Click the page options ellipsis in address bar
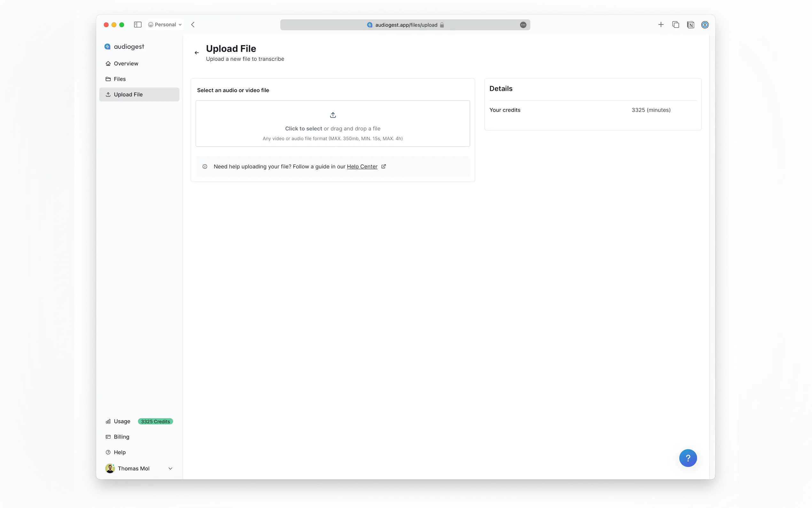 (x=523, y=25)
